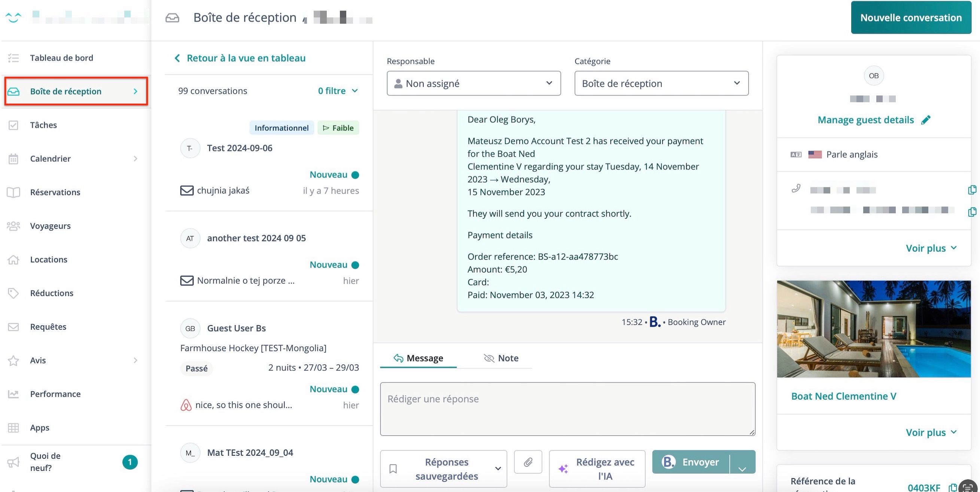Open Performance from the sidebar

coord(55,394)
